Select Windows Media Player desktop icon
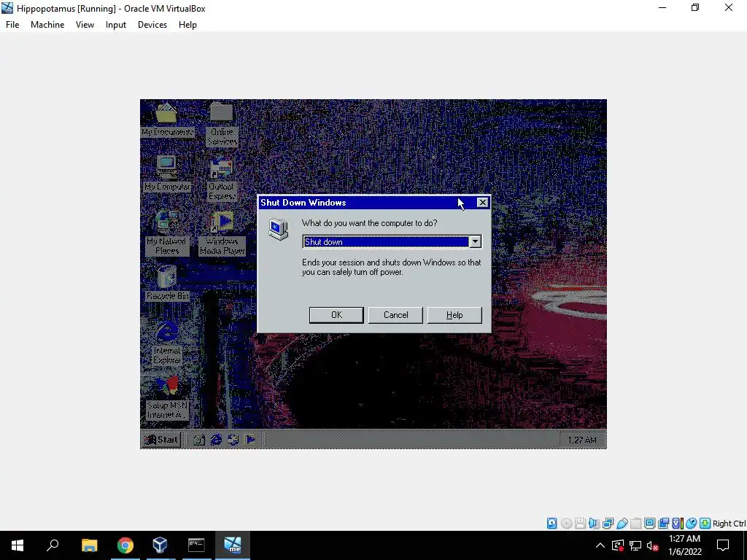The height and width of the screenshot is (560, 747). click(222, 234)
